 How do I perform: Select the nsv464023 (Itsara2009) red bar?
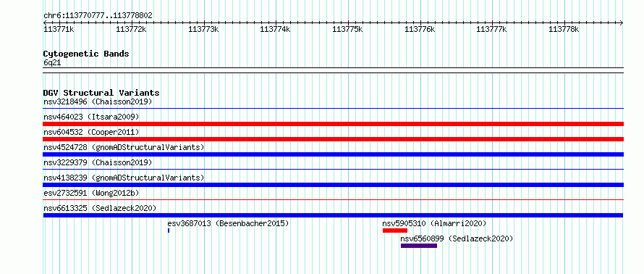[x=333, y=124]
